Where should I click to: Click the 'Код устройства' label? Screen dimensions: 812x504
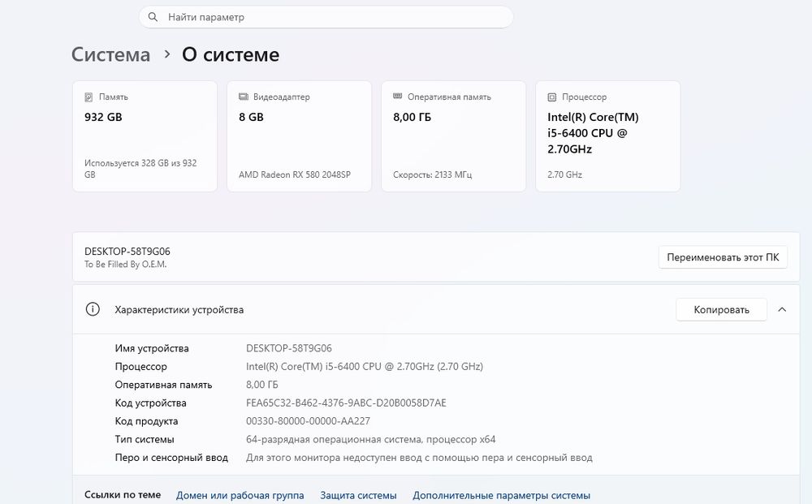[151, 403]
